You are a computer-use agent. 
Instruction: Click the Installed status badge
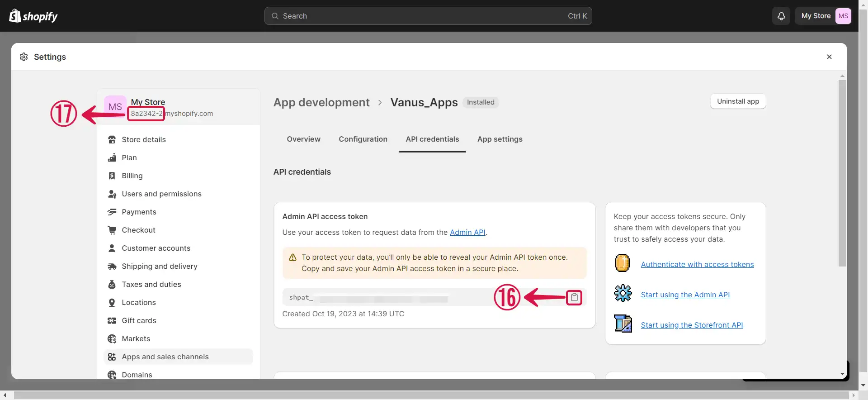[x=481, y=102]
